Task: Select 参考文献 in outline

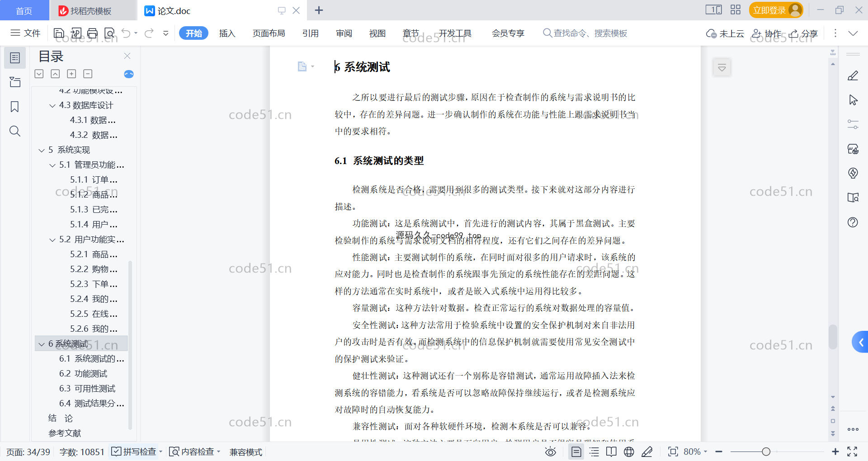Action: pos(65,433)
